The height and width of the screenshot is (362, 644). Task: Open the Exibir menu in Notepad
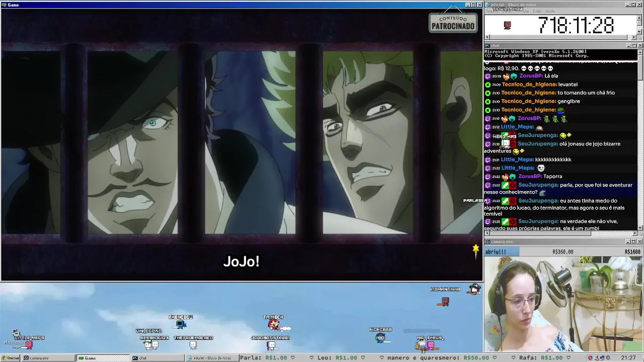[x=537, y=11]
